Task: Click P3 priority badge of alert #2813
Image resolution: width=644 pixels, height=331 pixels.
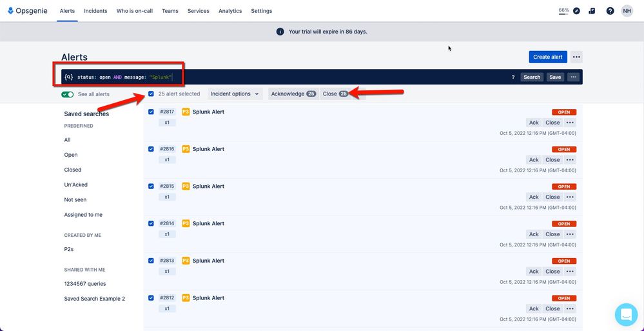Action: click(186, 261)
